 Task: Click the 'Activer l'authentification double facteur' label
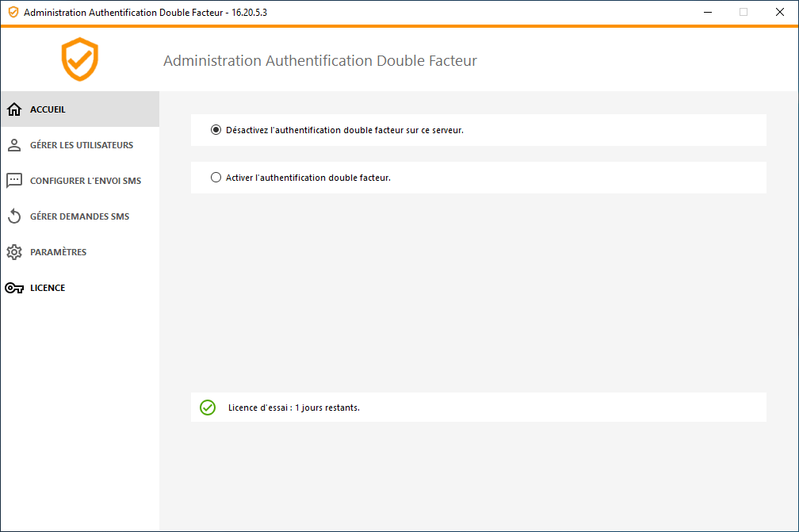[x=308, y=178]
